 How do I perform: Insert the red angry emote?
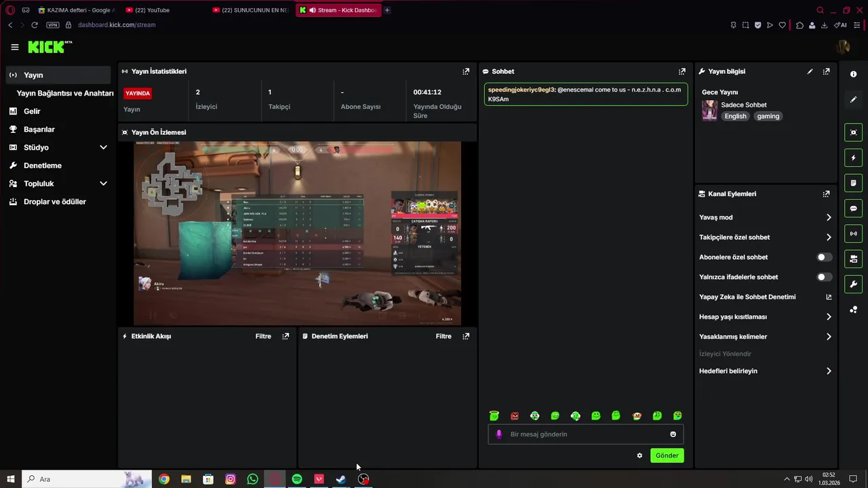coord(515,416)
